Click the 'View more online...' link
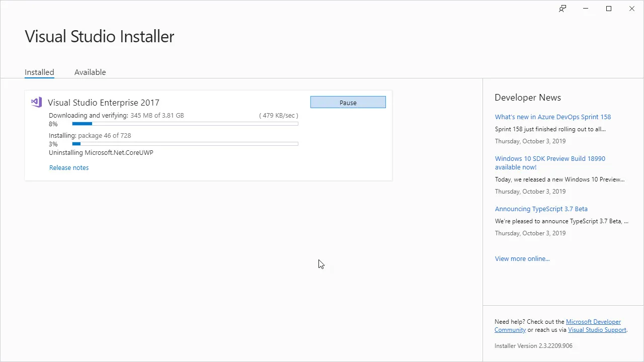644x362 pixels. click(522, 259)
